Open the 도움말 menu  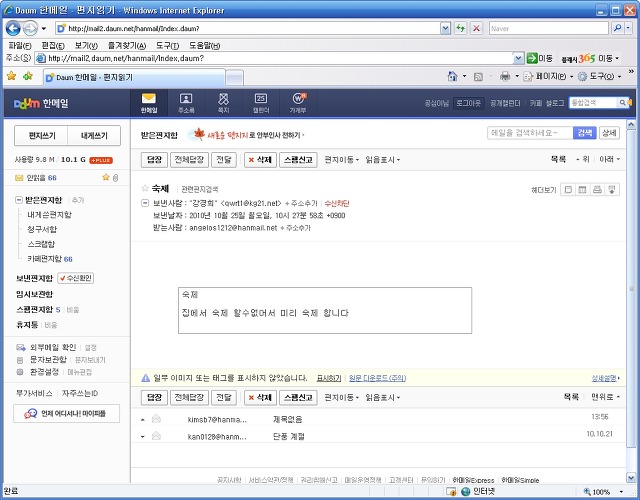(x=204, y=46)
